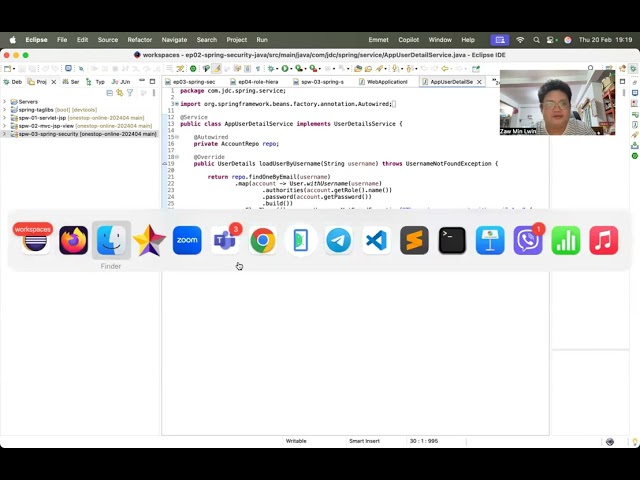Click the Spring Boot dashboard green toolbar icon
Image resolution: width=640 pixels, height=480 pixels.
click(x=193, y=69)
